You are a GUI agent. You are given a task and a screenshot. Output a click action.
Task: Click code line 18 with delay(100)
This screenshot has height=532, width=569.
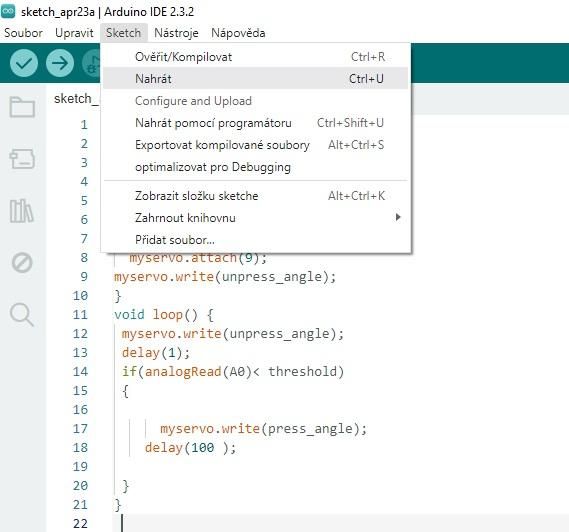pyautogui.click(x=190, y=447)
